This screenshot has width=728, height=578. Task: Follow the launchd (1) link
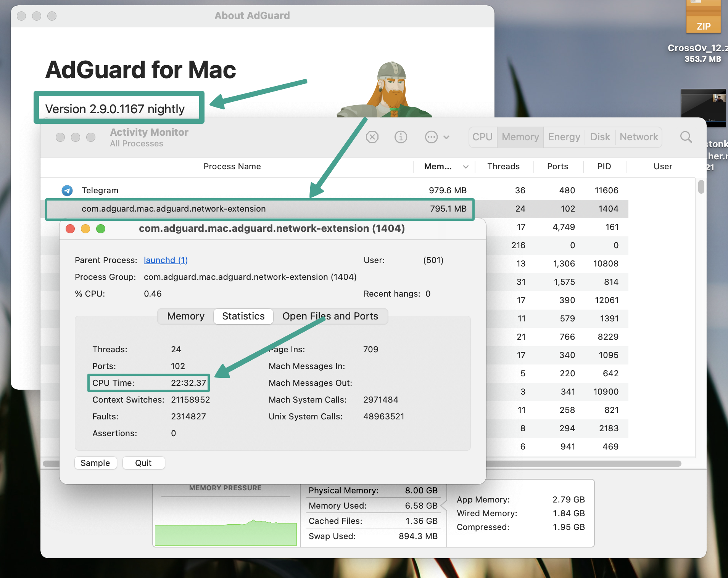165,260
